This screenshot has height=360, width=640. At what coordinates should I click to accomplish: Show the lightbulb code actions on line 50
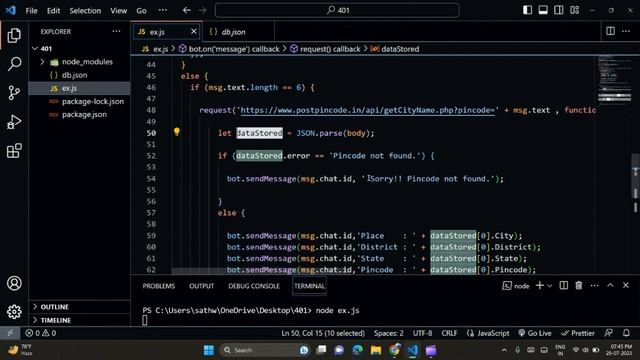(x=177, y=132)
